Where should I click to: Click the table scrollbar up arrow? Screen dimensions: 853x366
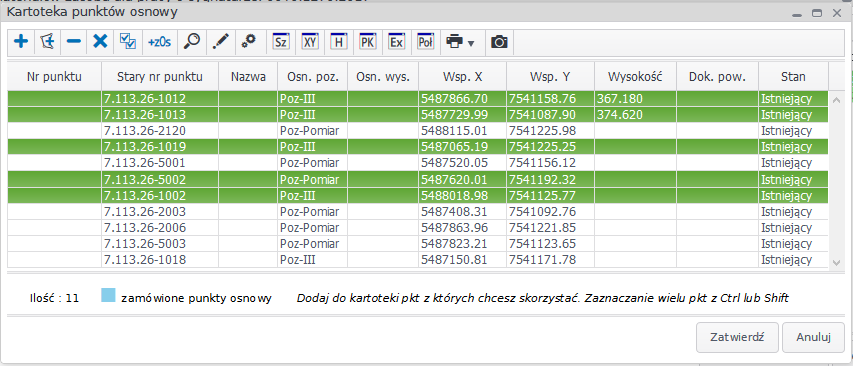tap(837, 100)
